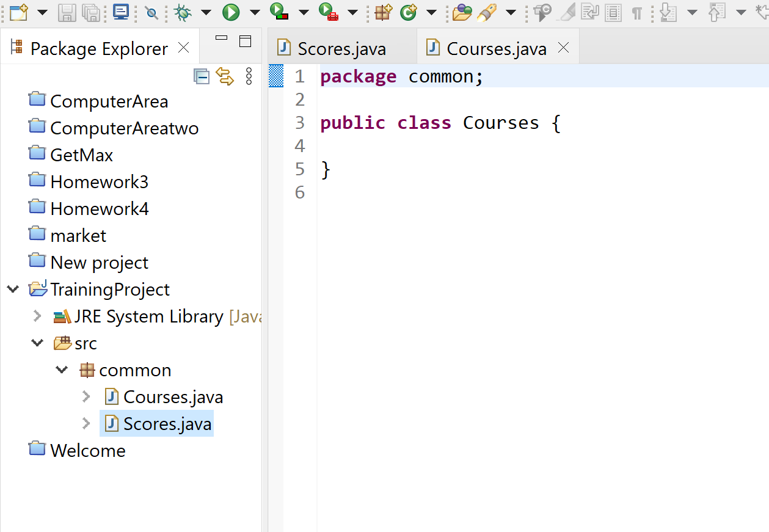Collapse the TrainingProject tree node
This screenshot has width=769, height=532.
click(x=13, y=289)
